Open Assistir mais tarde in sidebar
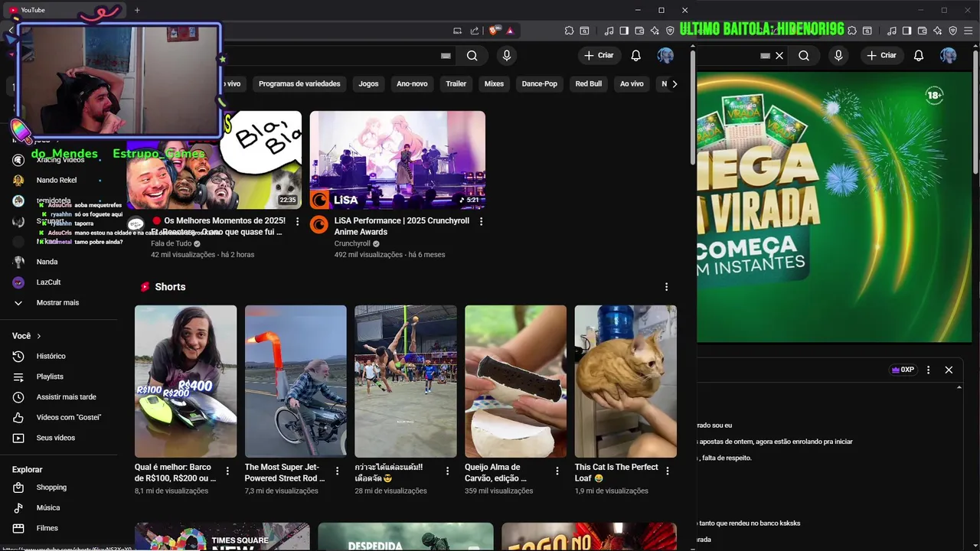Screen dimensions: 980x551 click(66, 397)
